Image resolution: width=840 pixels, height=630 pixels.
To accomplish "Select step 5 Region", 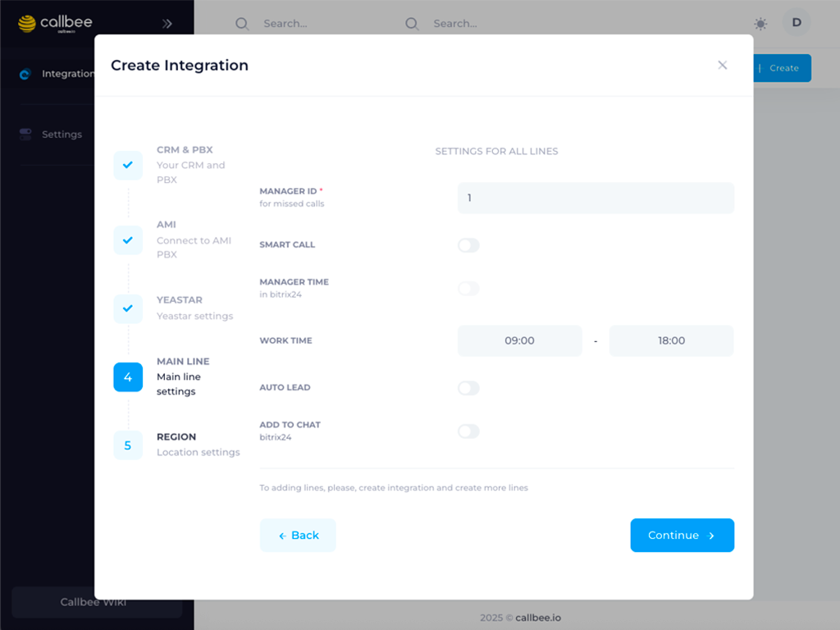I will pyautogui.click(x=128, y=445).
